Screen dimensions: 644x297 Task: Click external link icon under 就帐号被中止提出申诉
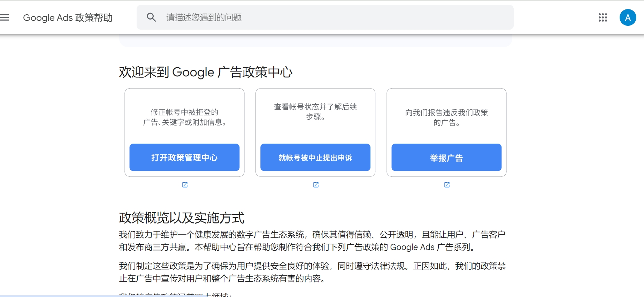pos(316,185)
